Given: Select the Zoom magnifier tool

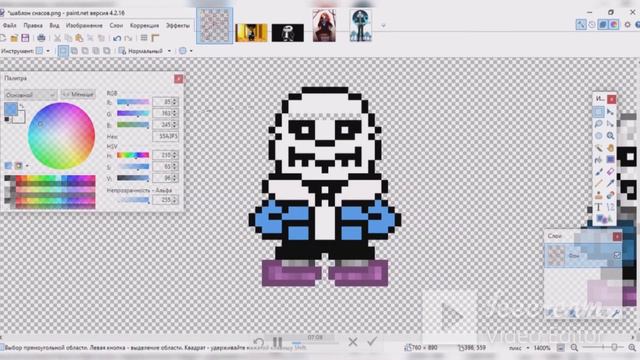Looking at the screenshot, I should pyautogui.click(x=610, y=136).
